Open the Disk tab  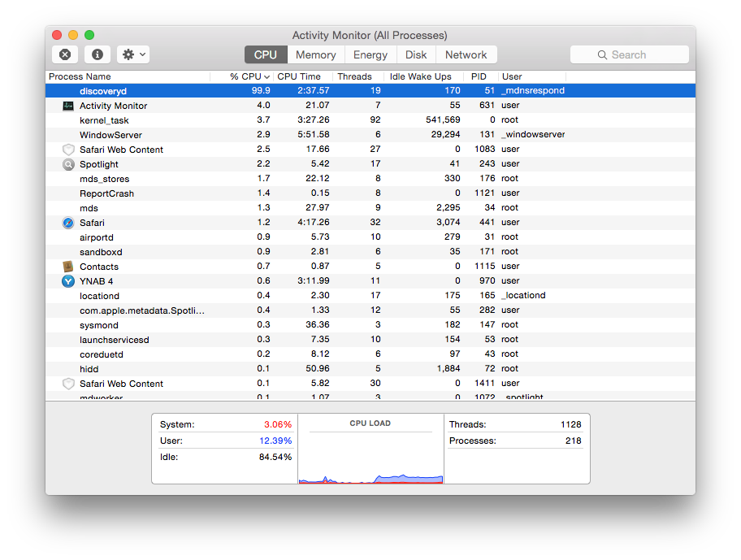(x=416, y=54)
